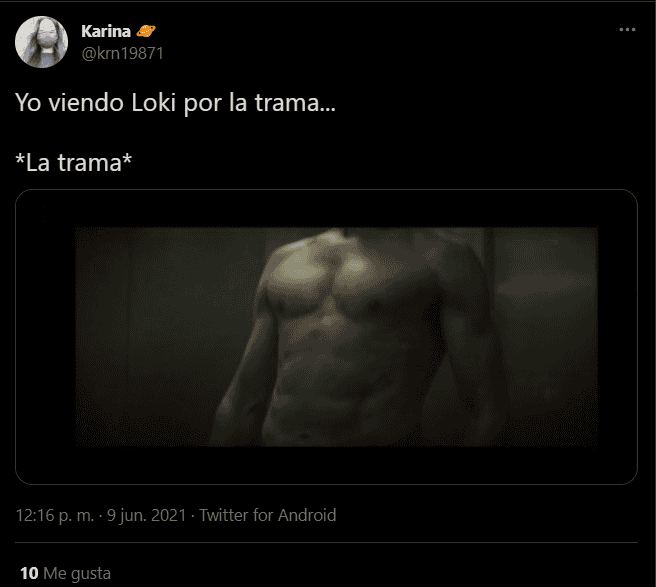Click the top letterbox area of the media card
656x587 pixels.
click(x=326, y=208)
